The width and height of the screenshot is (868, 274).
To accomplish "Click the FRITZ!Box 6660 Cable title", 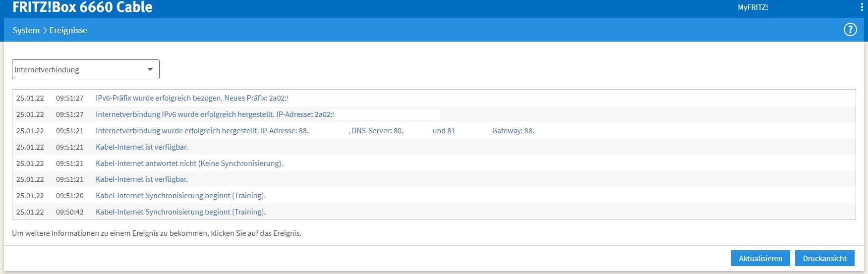I will click(x=82, y=7).
